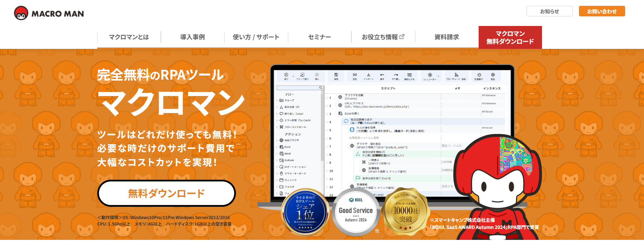This screenshot has height=245, width=644.
Task: Click document icon on セルの値を取得 row
Action: pos(352,130)
